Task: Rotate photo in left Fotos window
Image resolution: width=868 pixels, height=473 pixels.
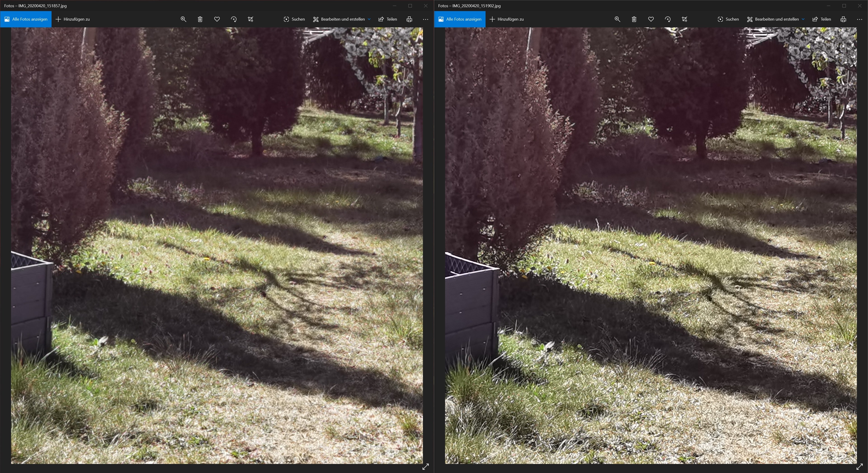Action: (x=234, y=19)
